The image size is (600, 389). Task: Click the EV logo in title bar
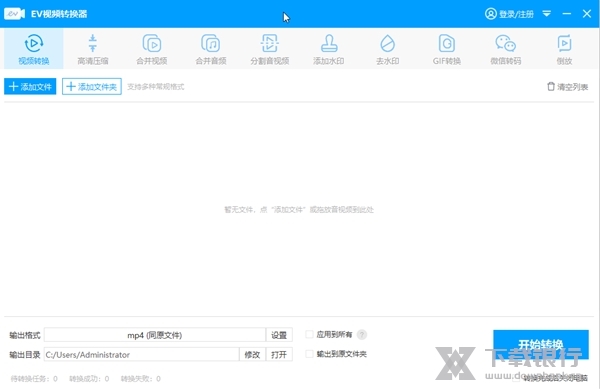pyautogui.click(x=14, y=14)
